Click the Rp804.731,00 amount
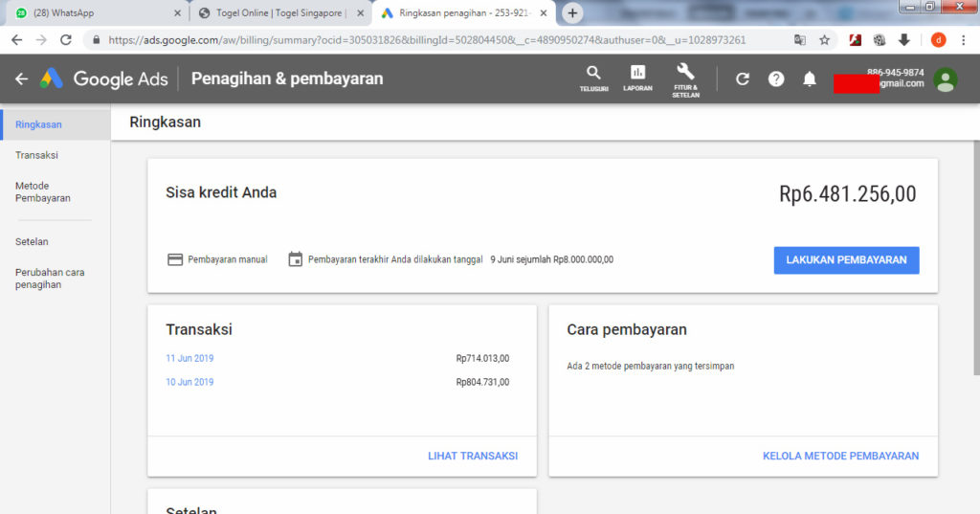The image size is (980, 514). point(482,382)
